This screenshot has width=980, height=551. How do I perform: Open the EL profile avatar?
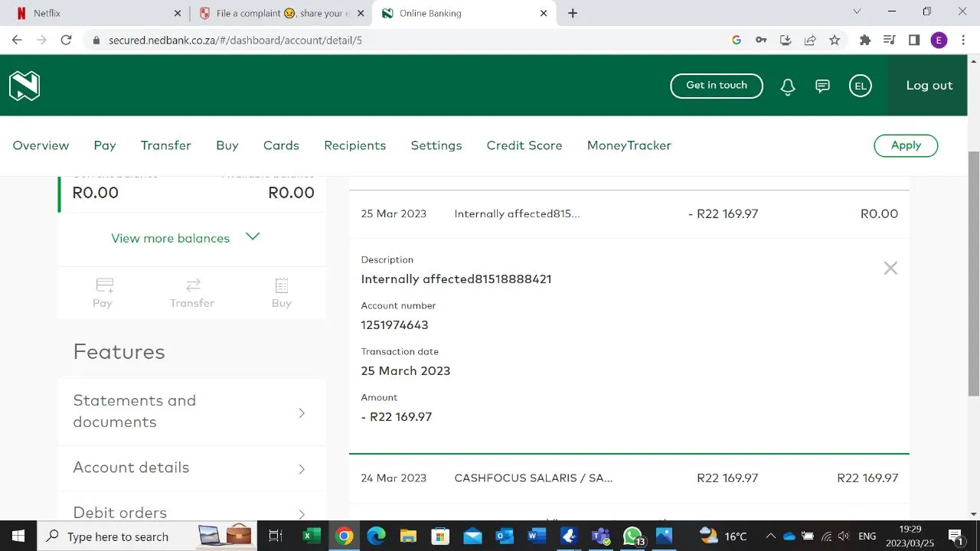860,86
